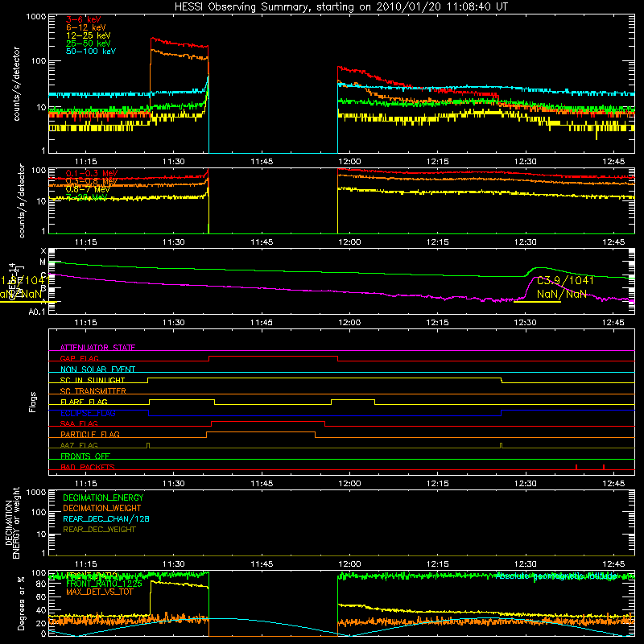Click the 'DECIMATION ENERGY or weight' axis label

point(12,522)
